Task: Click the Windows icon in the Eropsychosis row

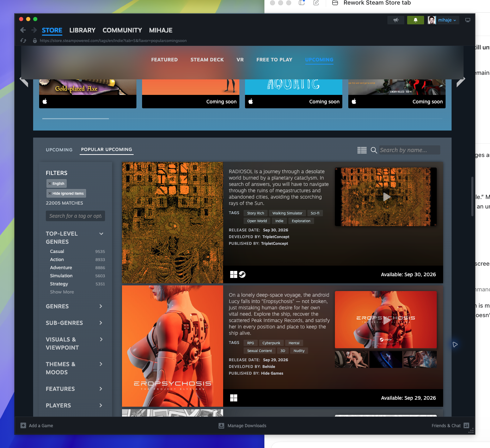Action: [x=233, y=398]
